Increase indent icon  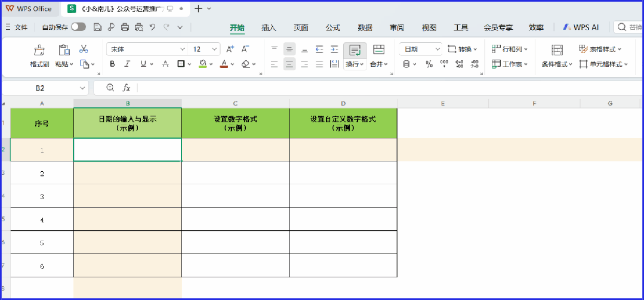tap(335, 50)
